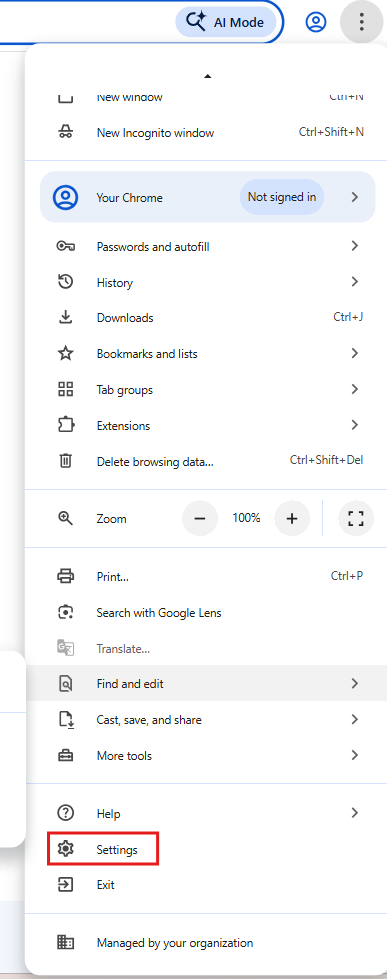The height and width of the screenshot is (979, 387).
Task: Choose Print from the menu
Action: pos(207,577)
